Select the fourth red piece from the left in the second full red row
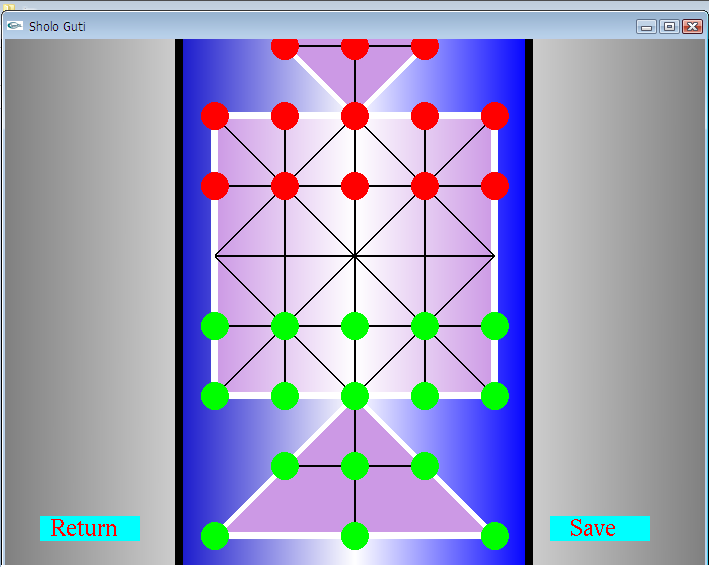The height and width of the screenshot is (567, 709). 425,186
